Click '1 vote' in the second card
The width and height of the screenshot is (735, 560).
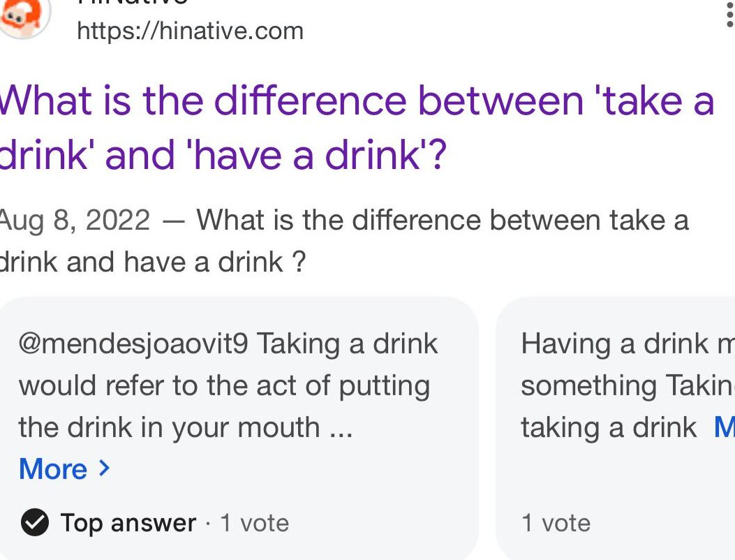click(556, 523)
